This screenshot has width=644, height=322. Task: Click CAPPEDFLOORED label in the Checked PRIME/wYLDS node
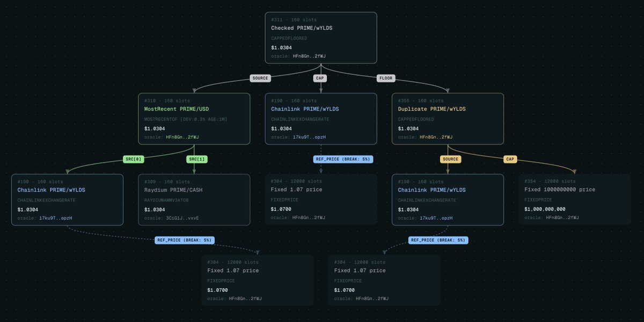pos(290,38)
